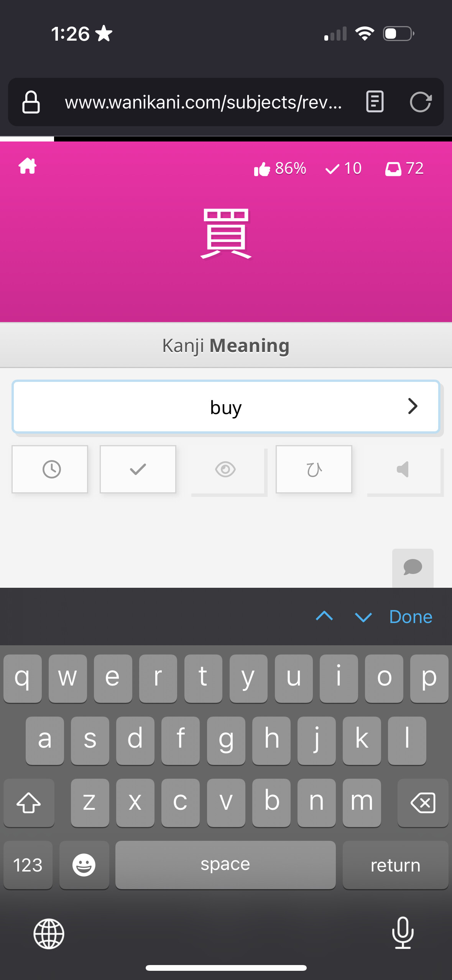Viewport: 452px width, 980px height.
Task: Go to WaniKani home via house icon
Action: pyautogui.click(x=28, y=166)
